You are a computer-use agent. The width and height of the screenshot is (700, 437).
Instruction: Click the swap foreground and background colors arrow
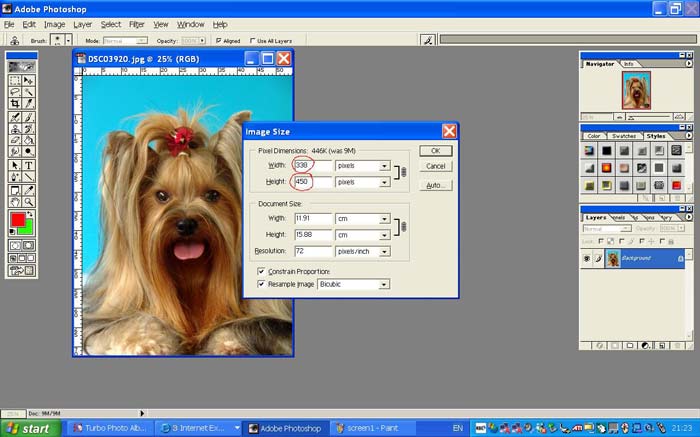pos(30,215)
